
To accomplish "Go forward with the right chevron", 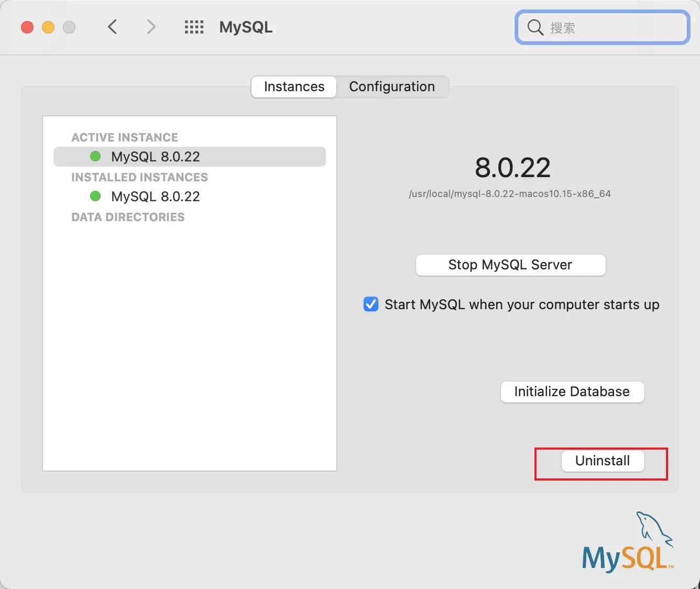I will coord(151,27).
